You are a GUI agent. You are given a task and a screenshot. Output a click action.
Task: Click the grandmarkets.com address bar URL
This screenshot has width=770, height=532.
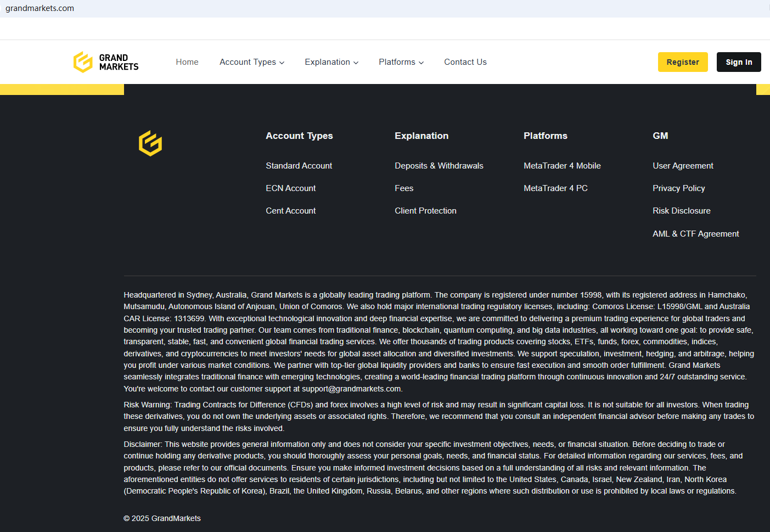click(x=40, y=8)
